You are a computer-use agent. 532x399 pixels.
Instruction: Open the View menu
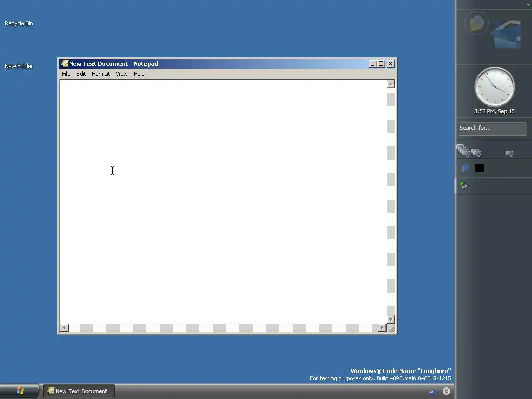click(122, 74)
